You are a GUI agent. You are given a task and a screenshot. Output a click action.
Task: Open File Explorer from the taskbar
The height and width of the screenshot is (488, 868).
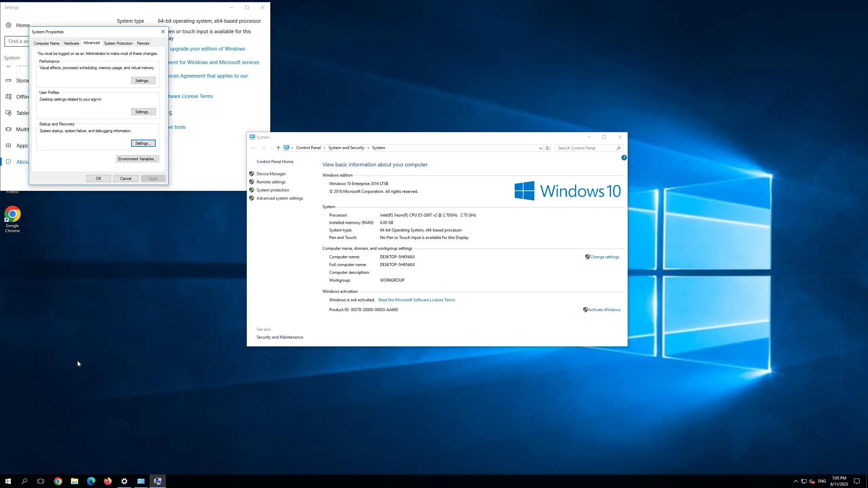[x=74, y=481]
